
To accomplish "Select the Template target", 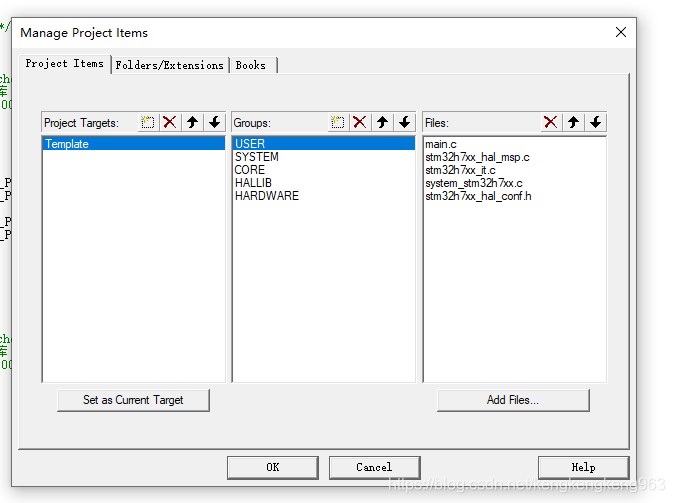I will tap(133, 143).
